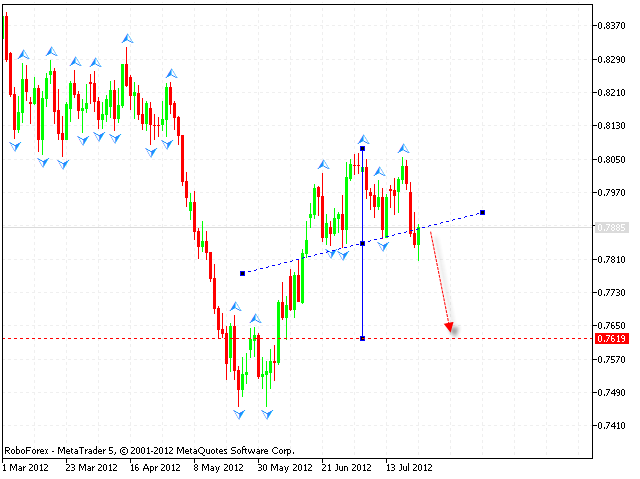Select the 0.8290 price axis label
The image size is (640, 479).
[611, 60]
